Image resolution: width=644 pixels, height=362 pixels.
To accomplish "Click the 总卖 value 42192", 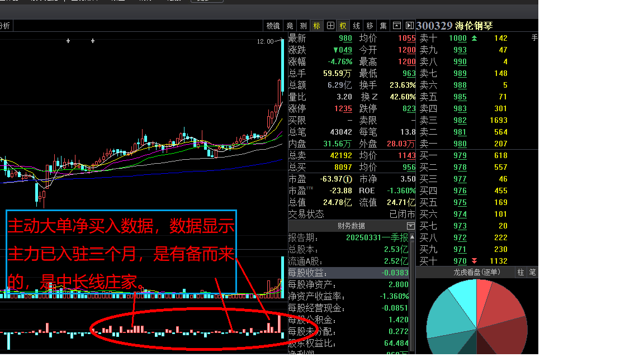I will (x=341, y=155).
